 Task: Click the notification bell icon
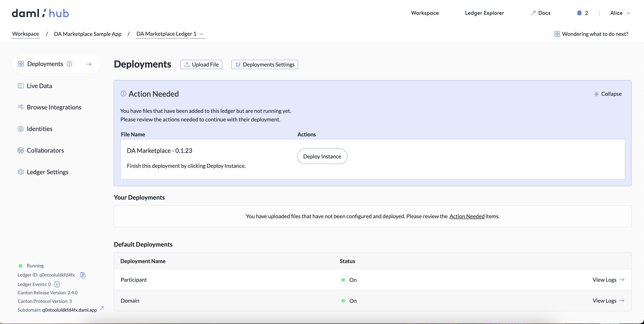(579, 13)
